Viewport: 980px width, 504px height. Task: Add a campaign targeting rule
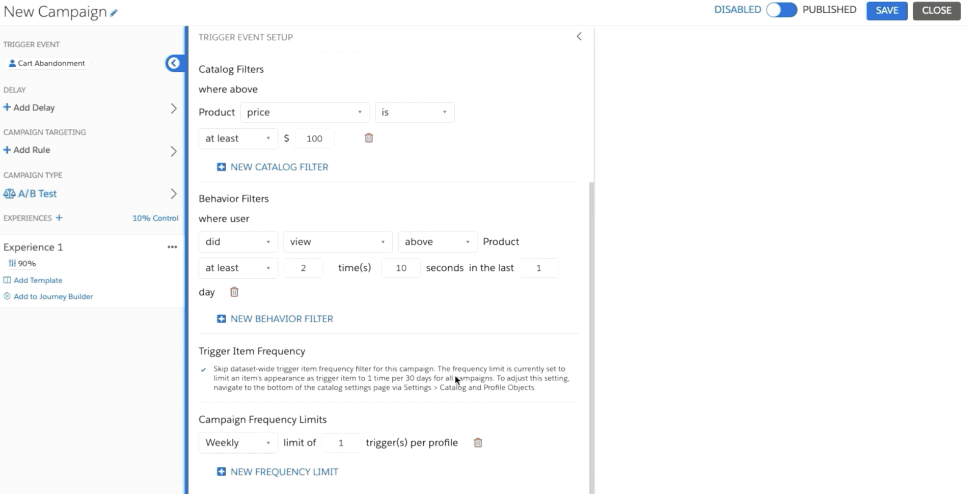[27, 150]
